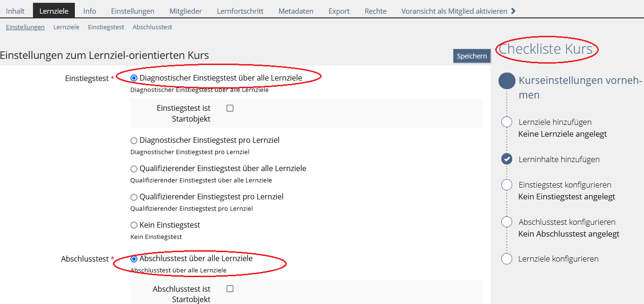Select the Kein Einstiegstest option
This screenshot has width=644, height=304.
coord(134,225)
